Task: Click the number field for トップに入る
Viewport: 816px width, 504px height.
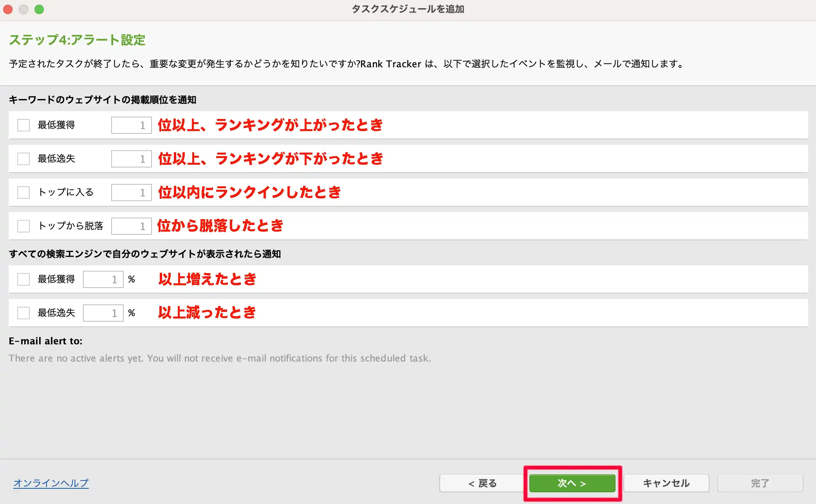Action: click(x=131, y=193)
